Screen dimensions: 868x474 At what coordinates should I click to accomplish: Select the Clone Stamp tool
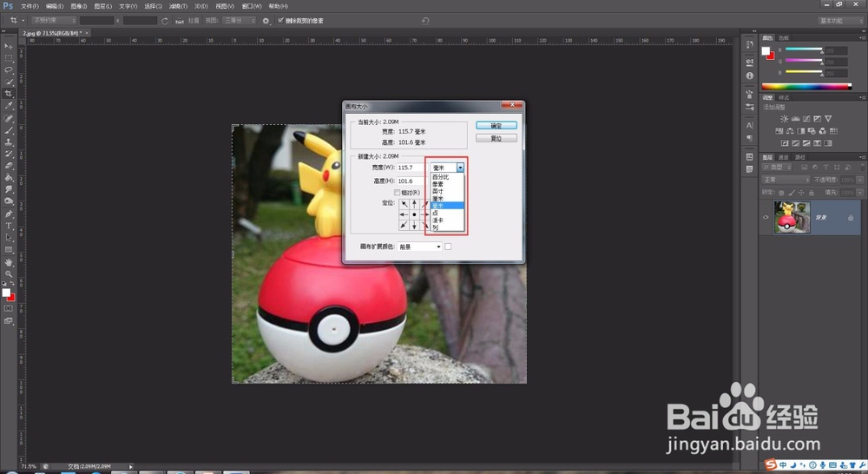(9, 142)
